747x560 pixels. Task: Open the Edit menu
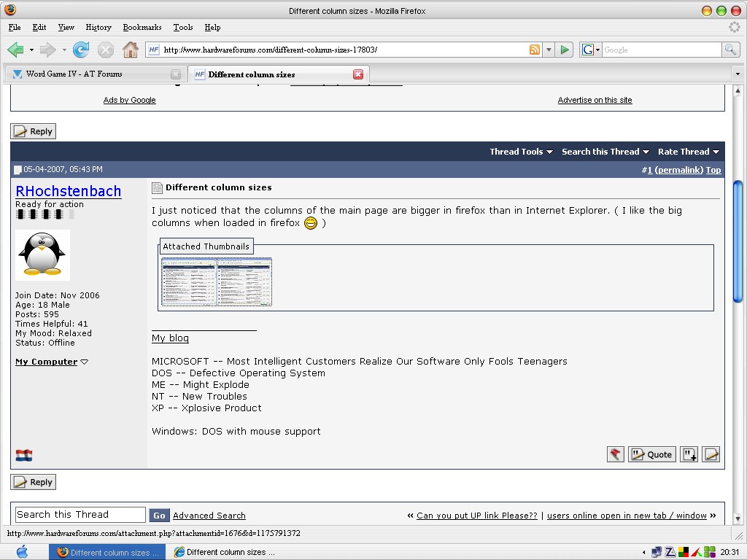[x=39, y=27]
